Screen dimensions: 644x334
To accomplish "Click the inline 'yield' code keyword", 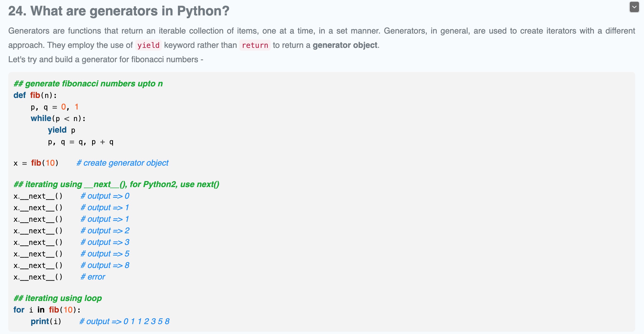I will (x=148, y=45).
